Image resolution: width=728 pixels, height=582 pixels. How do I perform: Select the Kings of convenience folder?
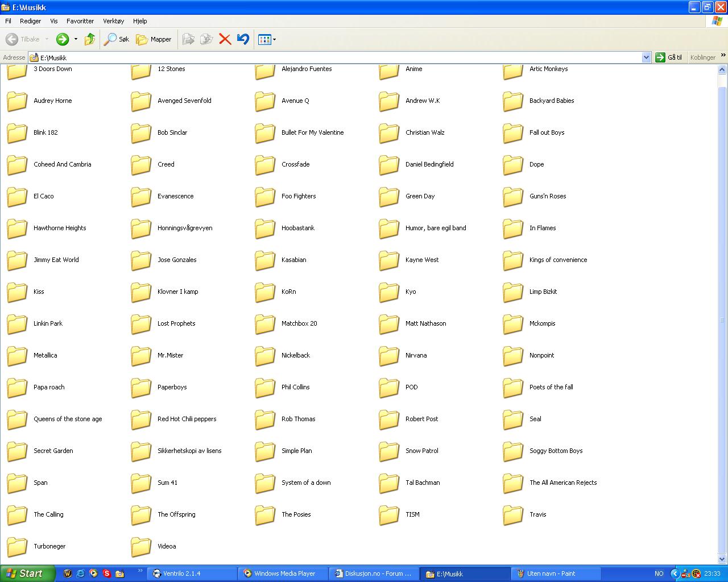pos(545,260)
